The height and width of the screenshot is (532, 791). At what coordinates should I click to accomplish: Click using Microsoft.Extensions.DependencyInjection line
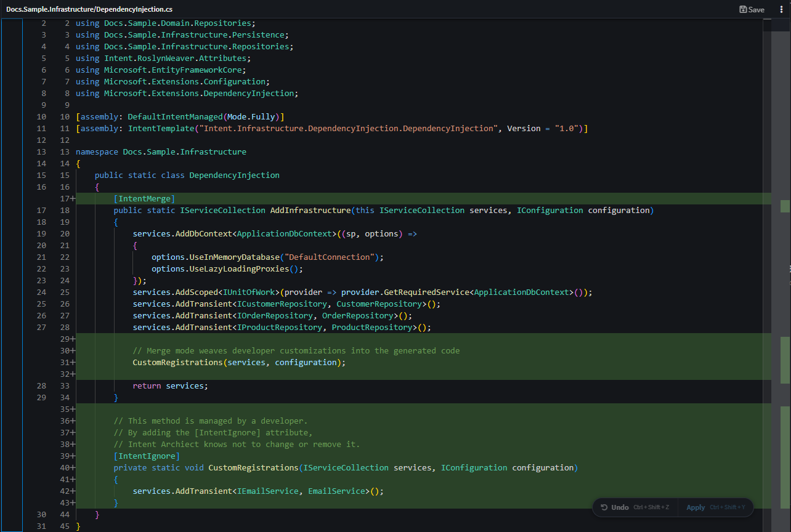point(187,93)
